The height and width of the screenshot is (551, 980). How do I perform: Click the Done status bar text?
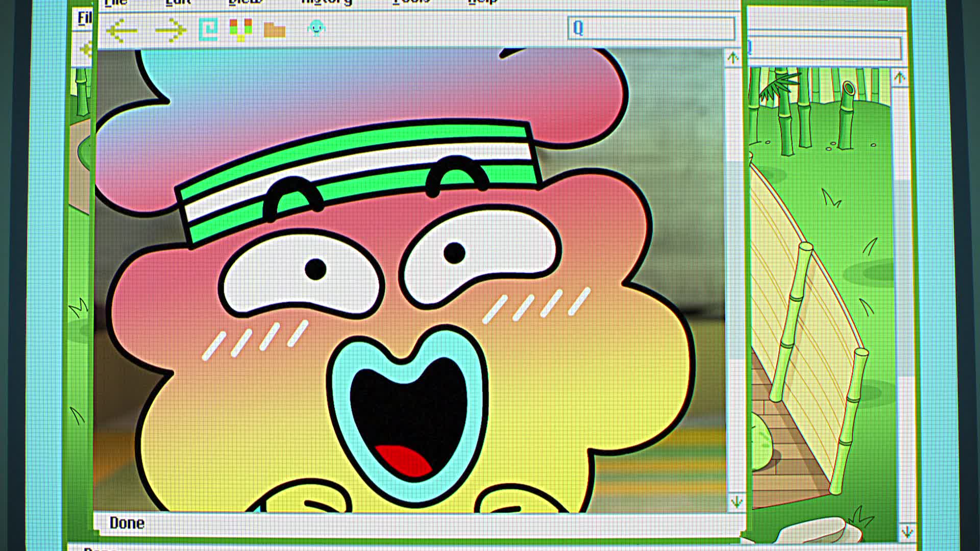tap(127, 523)
